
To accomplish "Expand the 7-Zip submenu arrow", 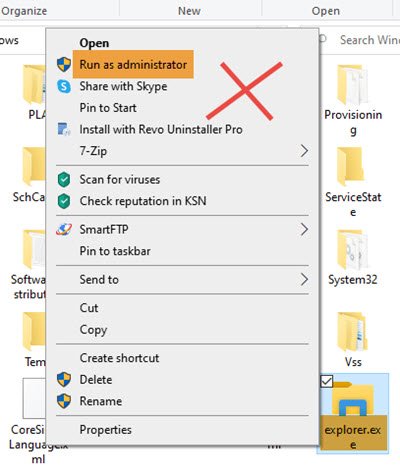I will (x=304, y=151).
